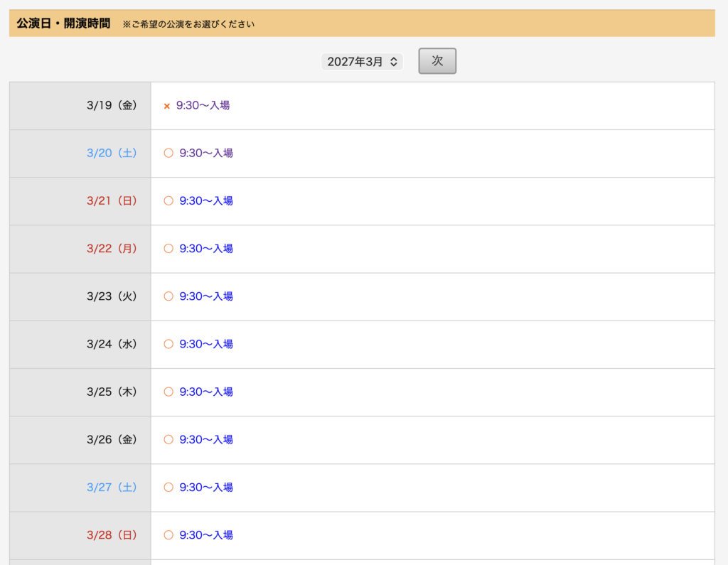
Task: Click the 3/19 (金) date cell
Action: 80,106
